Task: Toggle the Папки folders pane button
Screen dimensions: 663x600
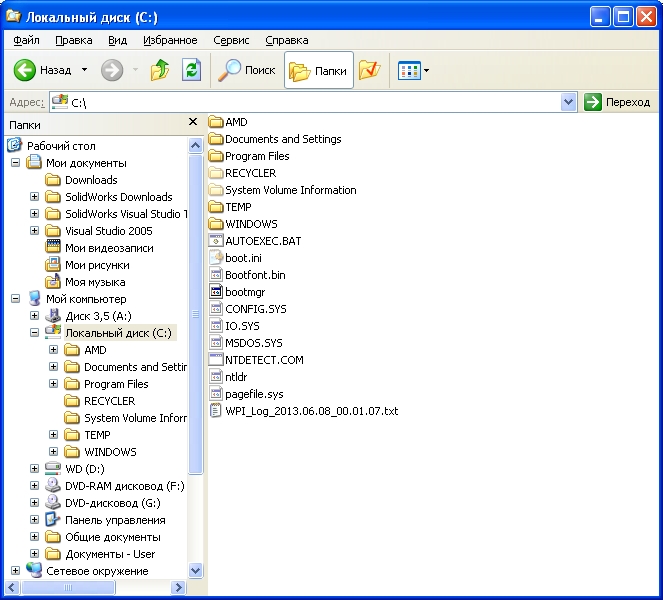Action: tap(319, 70)
